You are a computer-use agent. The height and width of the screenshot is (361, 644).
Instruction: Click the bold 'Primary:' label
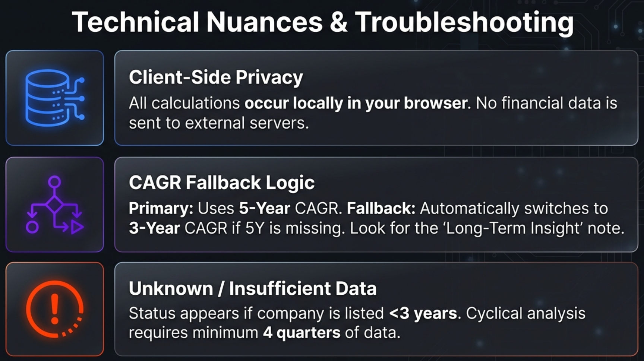click(x=161, y=208)
